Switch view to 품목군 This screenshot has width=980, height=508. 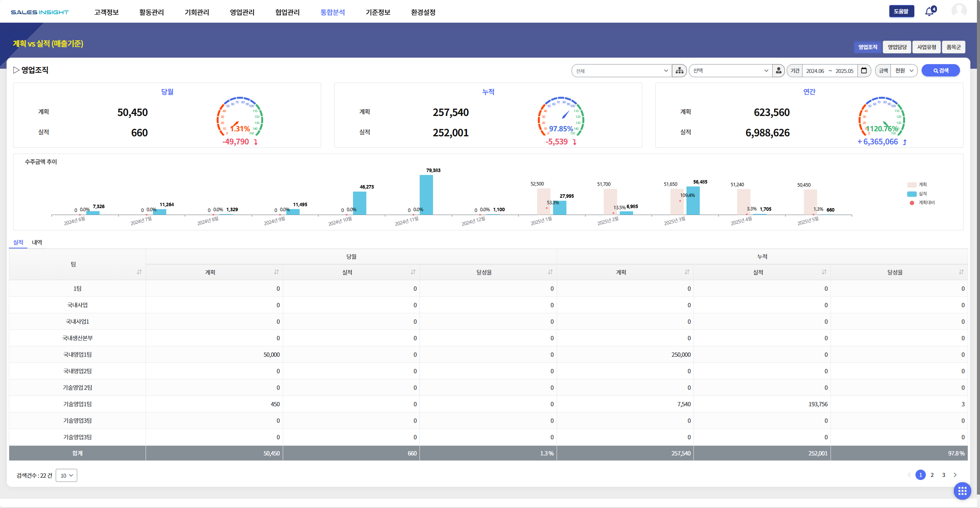click(953, 47)
